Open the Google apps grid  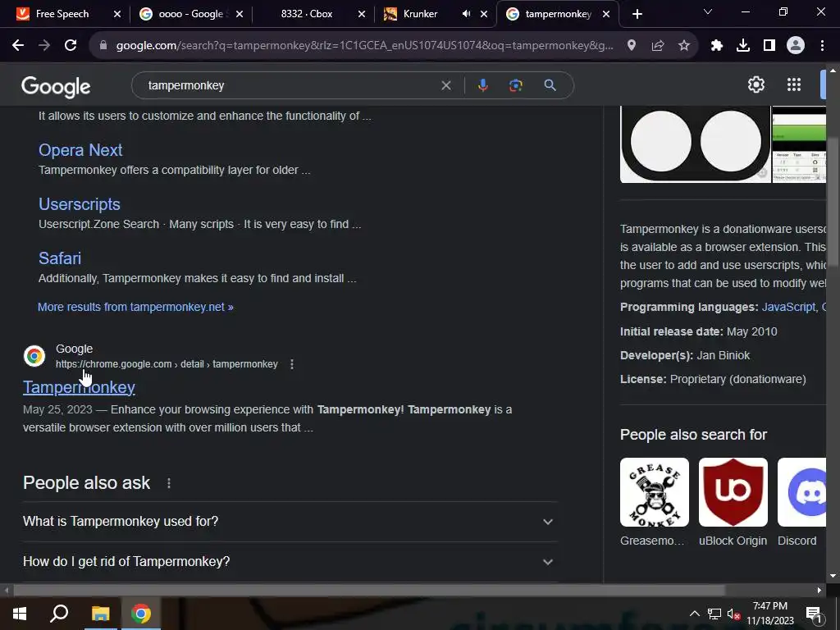click(794, 84)
